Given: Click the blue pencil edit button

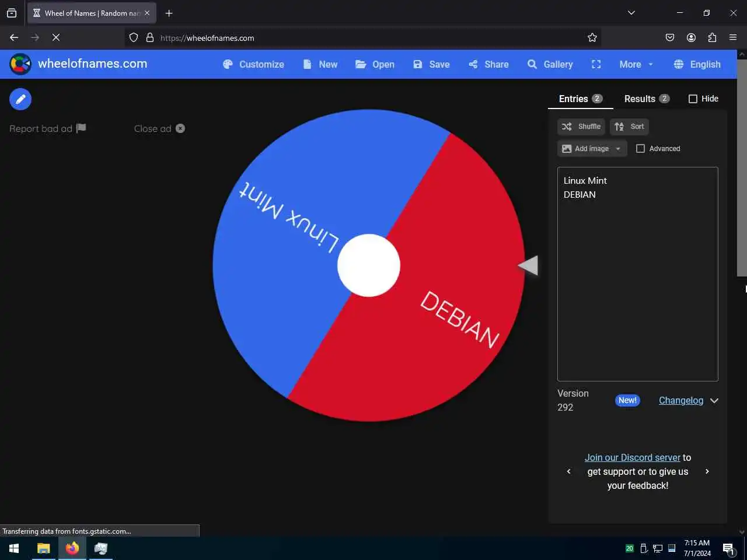Looking at the screenshot, I should (x=20, y=99).
